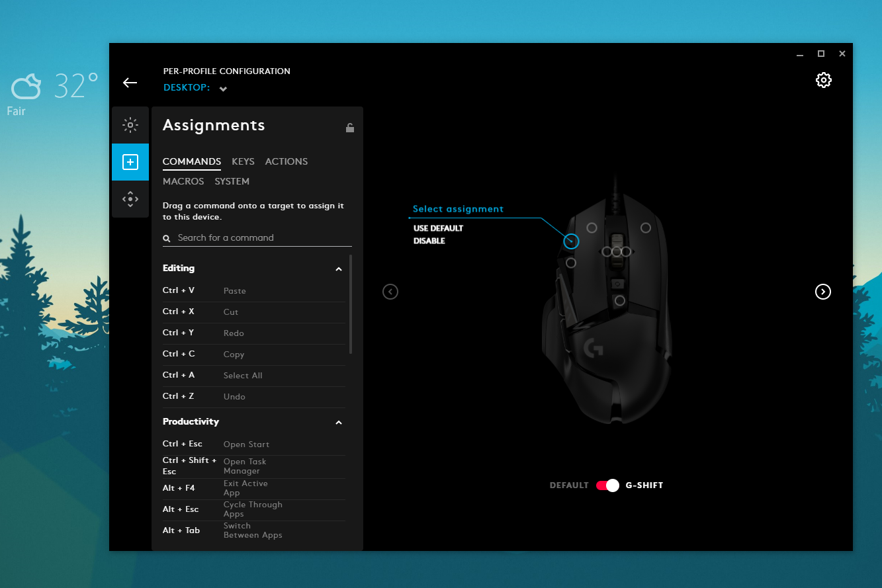Choose DISABLE assignment option
This screenshot has height=588, width=882.
pos(429,241)
